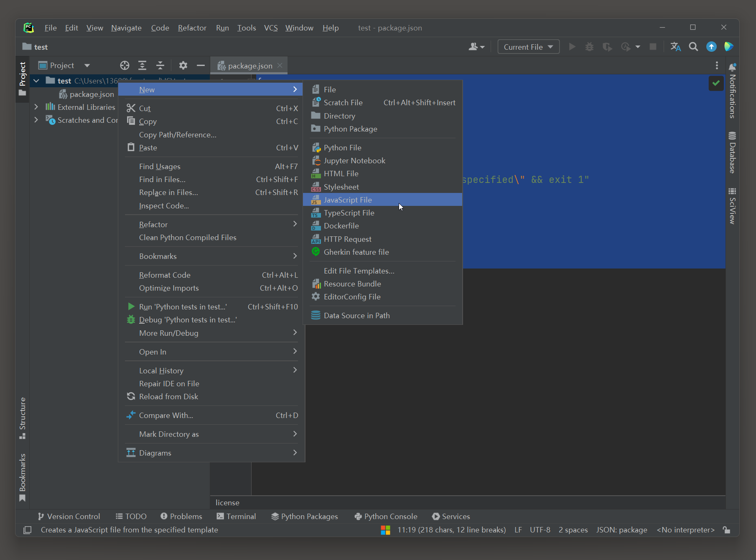Viewport: 756px width, 560px height.
Task: Open the Refactor menu in menu bar
Action: [x=192, y=28]
